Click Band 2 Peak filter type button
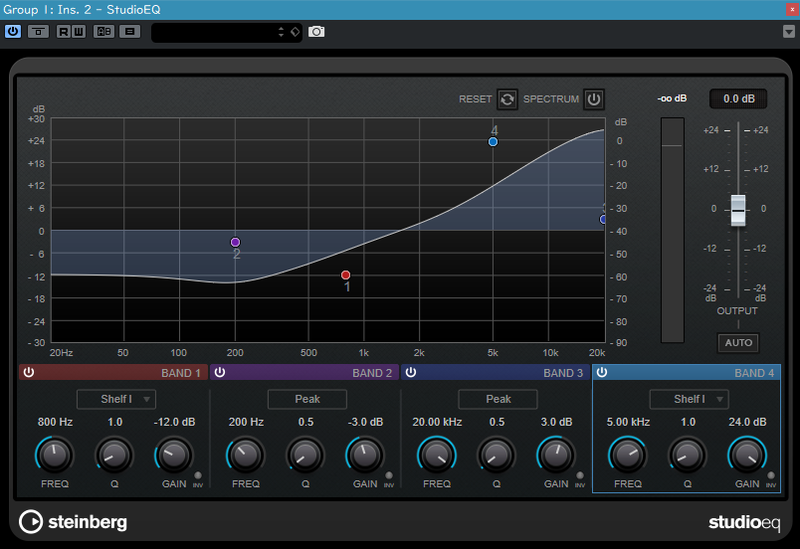This screenshot has height=549, width=800. click(307, 399)
